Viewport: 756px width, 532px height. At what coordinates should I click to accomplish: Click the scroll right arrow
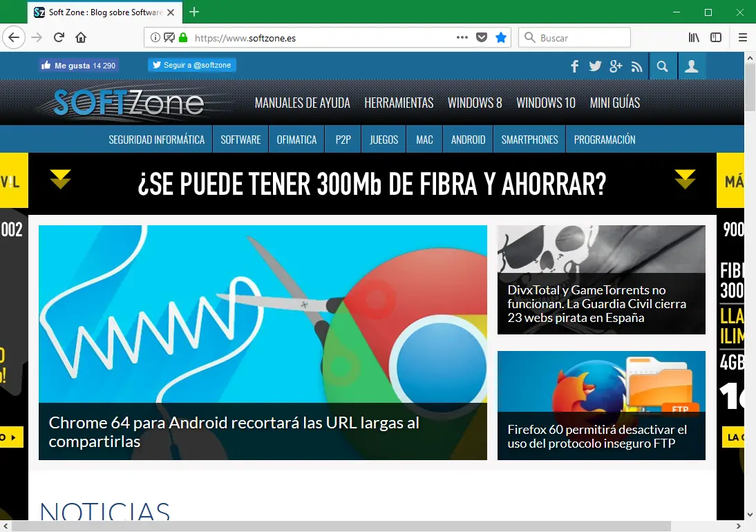click(739, 526)
